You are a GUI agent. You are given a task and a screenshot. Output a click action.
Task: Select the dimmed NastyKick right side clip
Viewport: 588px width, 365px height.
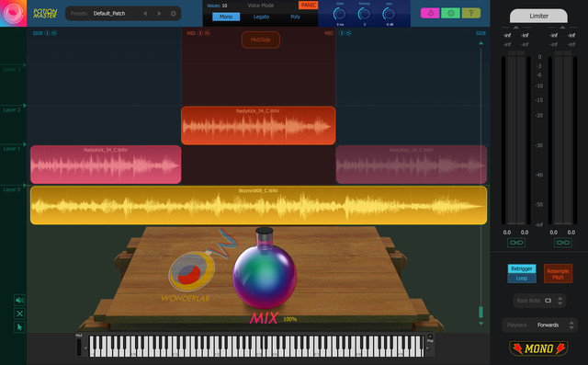click(412, 165)
